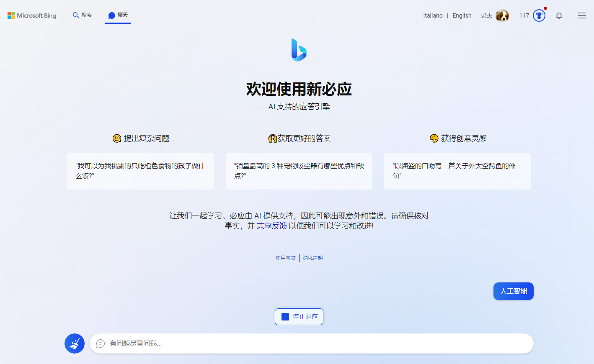Open the rewards trophy medal icon
This screenshot has height=364, width=594.
pos(539,15)
